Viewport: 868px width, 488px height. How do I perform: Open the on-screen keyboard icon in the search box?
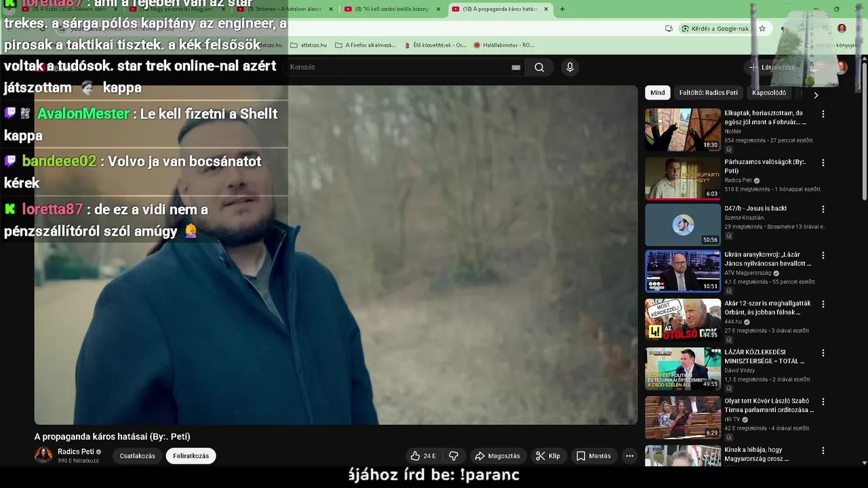pos(516,67)
